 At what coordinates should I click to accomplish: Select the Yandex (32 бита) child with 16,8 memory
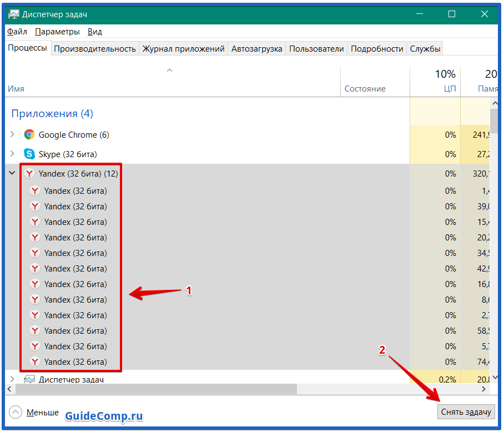point(75,284)
